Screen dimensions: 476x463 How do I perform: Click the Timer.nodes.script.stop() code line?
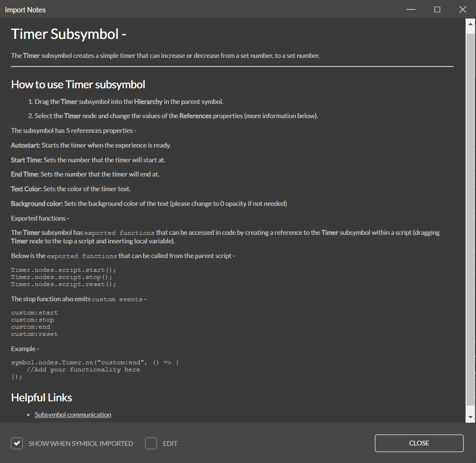pos(62,277)
